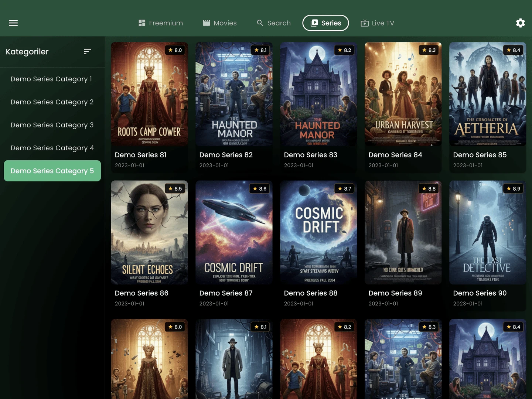
Task: Open Demo Series 88 Cosmic Drift poster
Action: (x=318, y=232)
